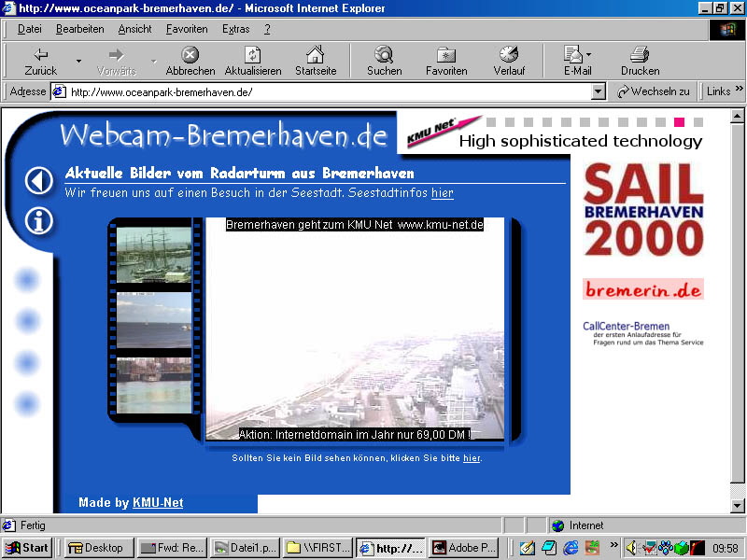
Task: Expand the address bar dropdown list
Action: tap(598, 91)
